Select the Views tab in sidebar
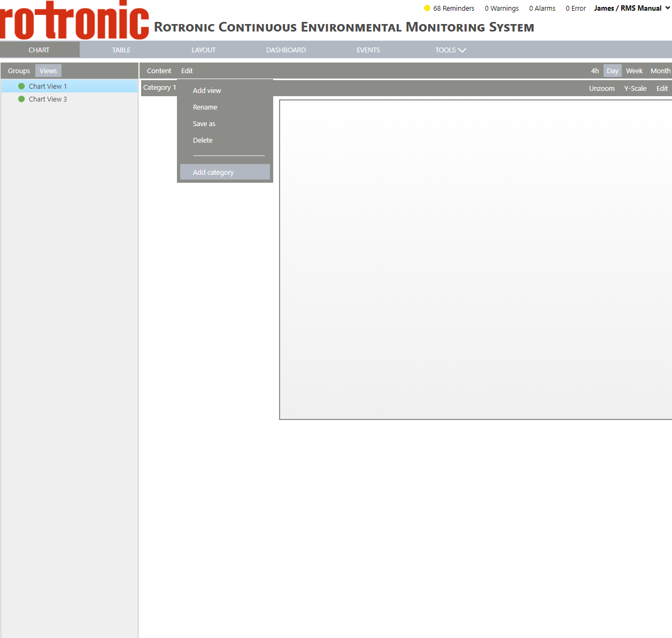The width and height of the screenshot is (672, 638). (48, 71)
